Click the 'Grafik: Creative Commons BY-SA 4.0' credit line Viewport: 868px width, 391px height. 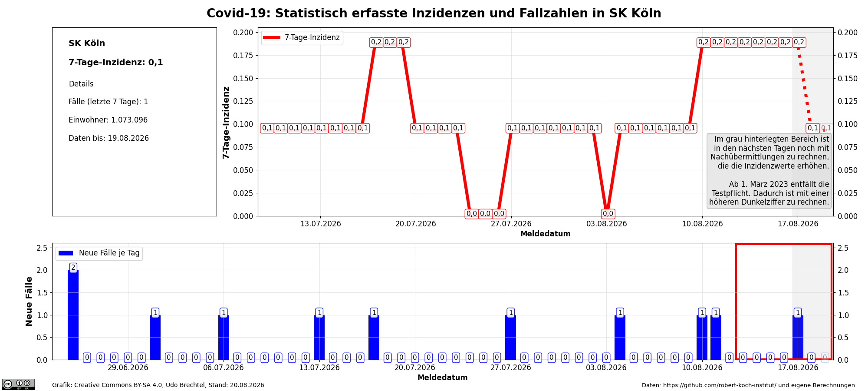pos(158,385)
